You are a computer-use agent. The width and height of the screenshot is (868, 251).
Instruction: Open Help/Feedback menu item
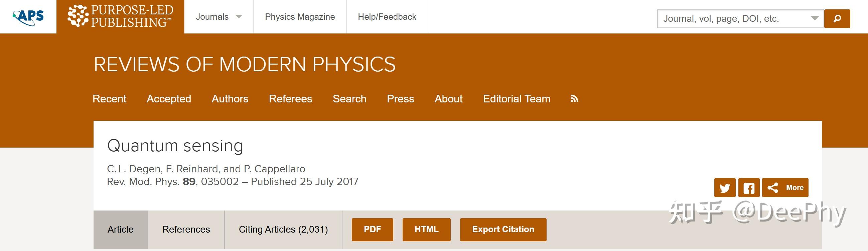(x=387, y=17)
